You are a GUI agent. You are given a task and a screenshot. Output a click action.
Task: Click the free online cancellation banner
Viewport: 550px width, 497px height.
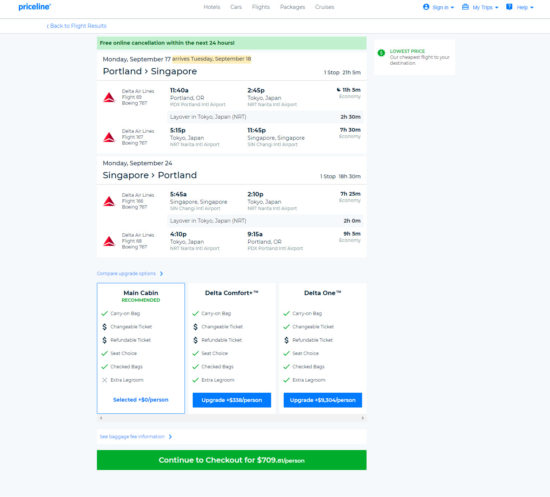(x=232, y=43)
